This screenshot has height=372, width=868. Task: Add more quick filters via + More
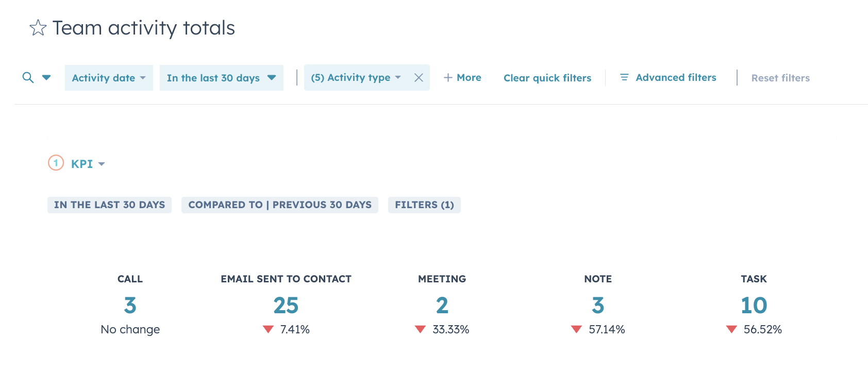click(462, 78)
